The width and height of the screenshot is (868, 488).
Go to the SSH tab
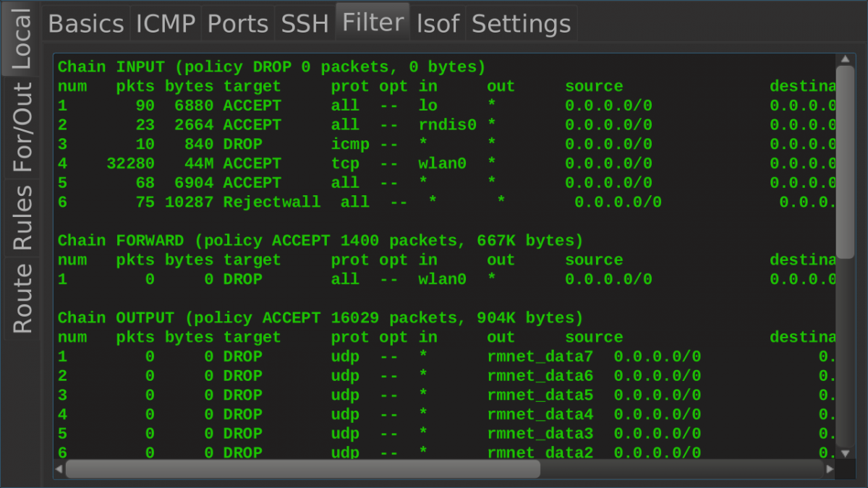[x=305, y=23]
